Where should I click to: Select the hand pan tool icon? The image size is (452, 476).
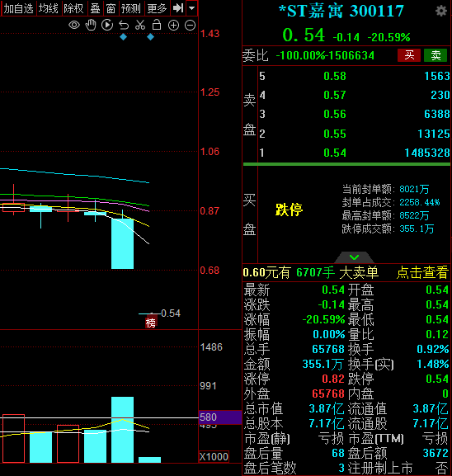91,25
